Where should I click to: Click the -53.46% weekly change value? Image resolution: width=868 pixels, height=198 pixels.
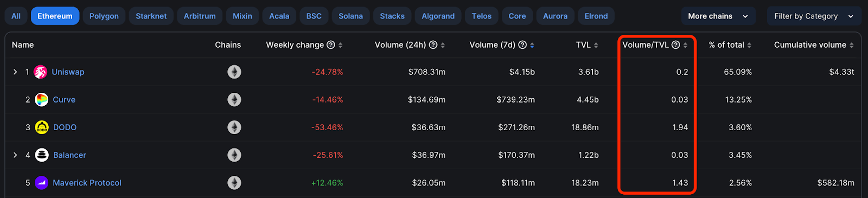pyautogui.click(x=327, y=127)
